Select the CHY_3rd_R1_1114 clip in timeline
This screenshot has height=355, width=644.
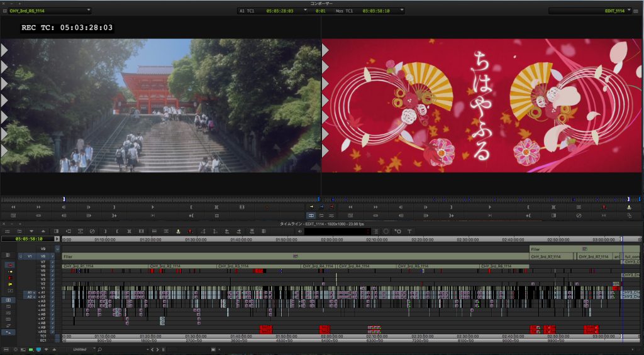click(x=105, y=266)
